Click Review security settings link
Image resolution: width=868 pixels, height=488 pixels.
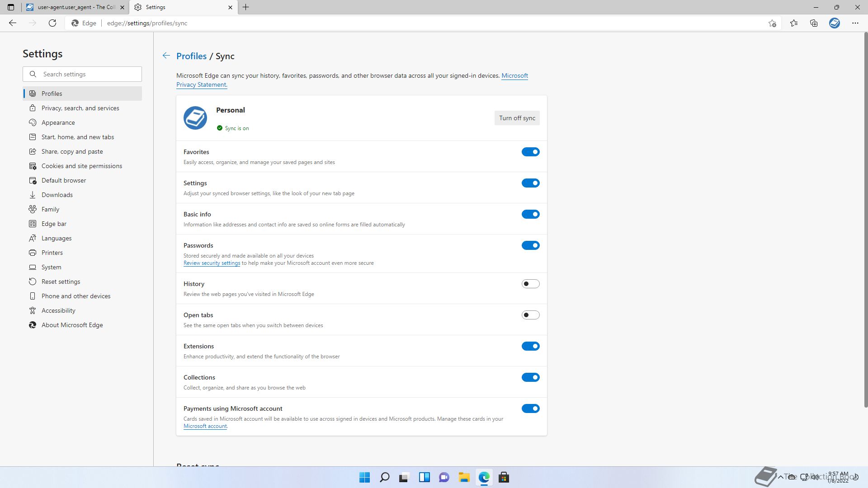click(x=212, y=263)
